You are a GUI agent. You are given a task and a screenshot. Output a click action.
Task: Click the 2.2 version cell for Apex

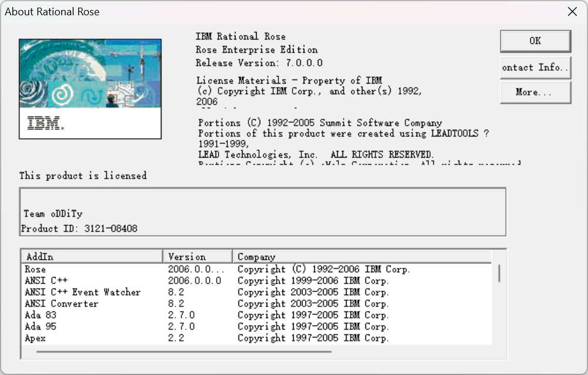click(x=176, y=338)
